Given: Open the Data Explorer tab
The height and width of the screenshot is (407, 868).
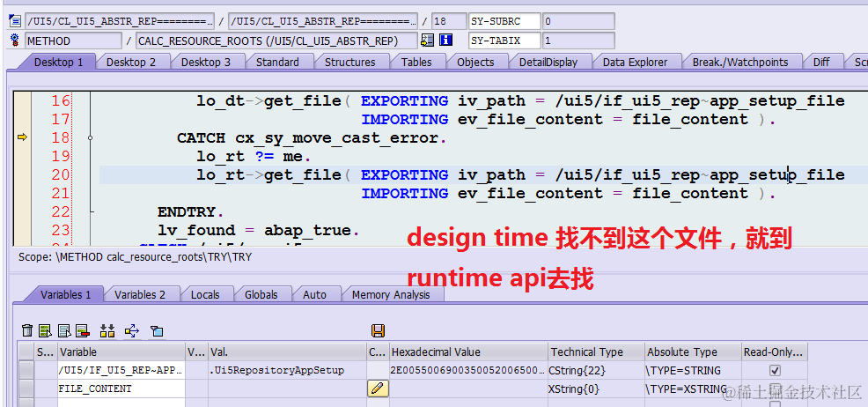Looking at the screenshot, I should coord(635,62).
